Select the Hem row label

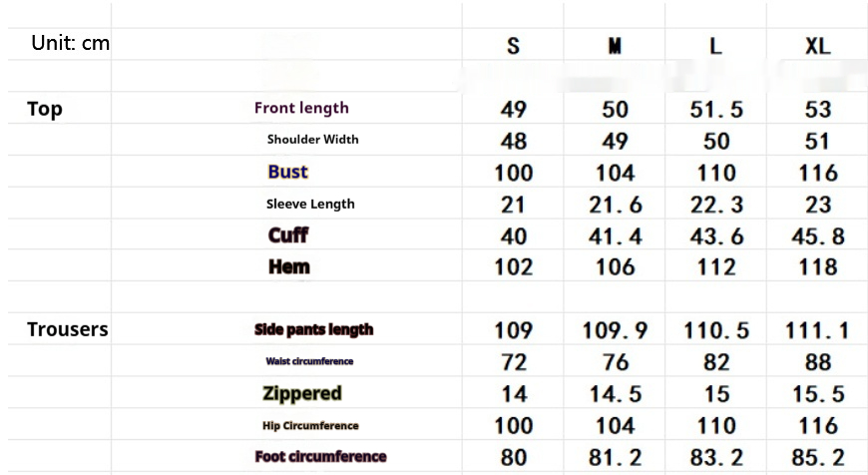288,266
